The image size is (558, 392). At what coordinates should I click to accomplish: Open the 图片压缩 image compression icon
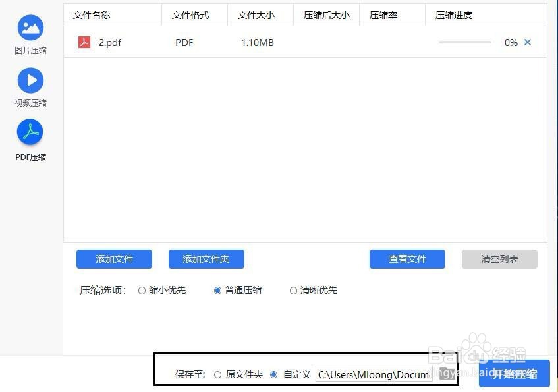click(x=30, y=28)
